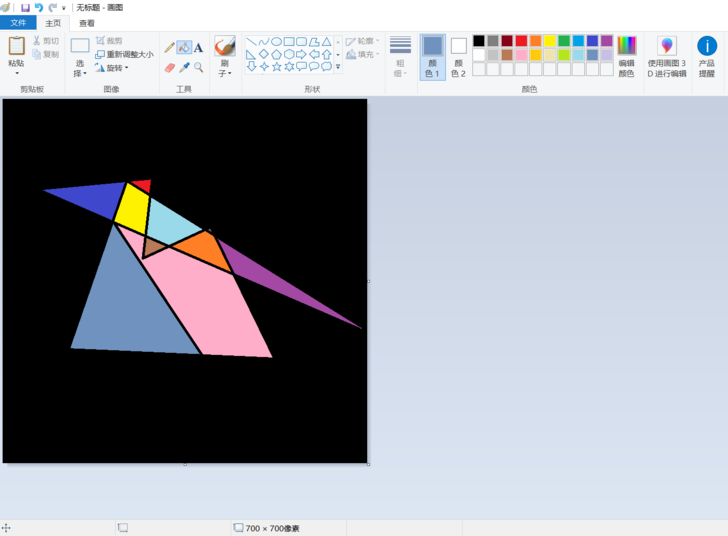Pick the red color swatch
728x536 pixels.
point(521,41)
